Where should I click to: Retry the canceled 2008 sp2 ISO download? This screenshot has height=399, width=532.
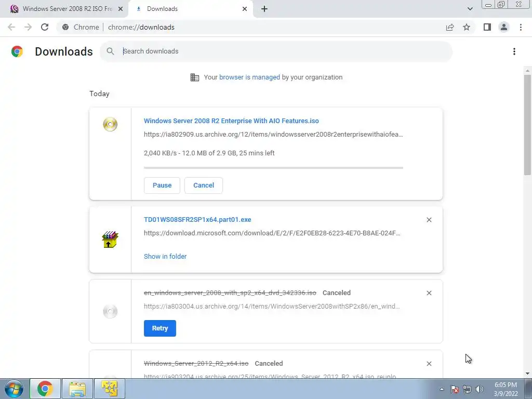tap(160, 328)
